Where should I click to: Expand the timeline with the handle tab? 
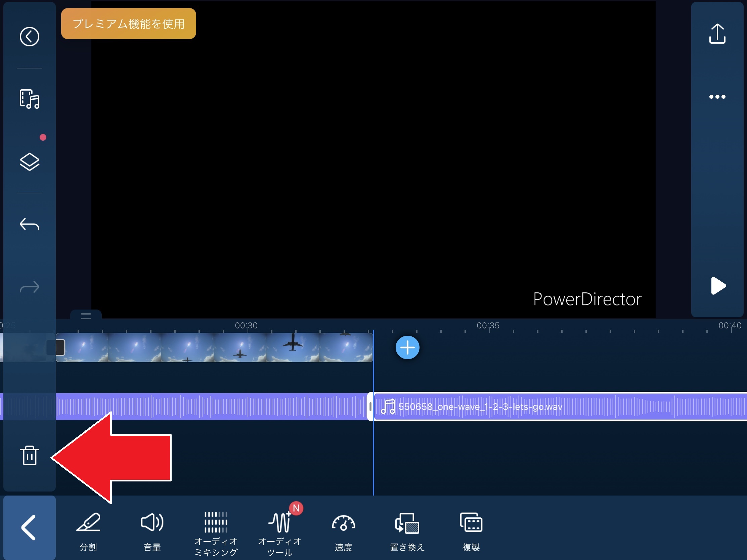click(x=86, y=316)
